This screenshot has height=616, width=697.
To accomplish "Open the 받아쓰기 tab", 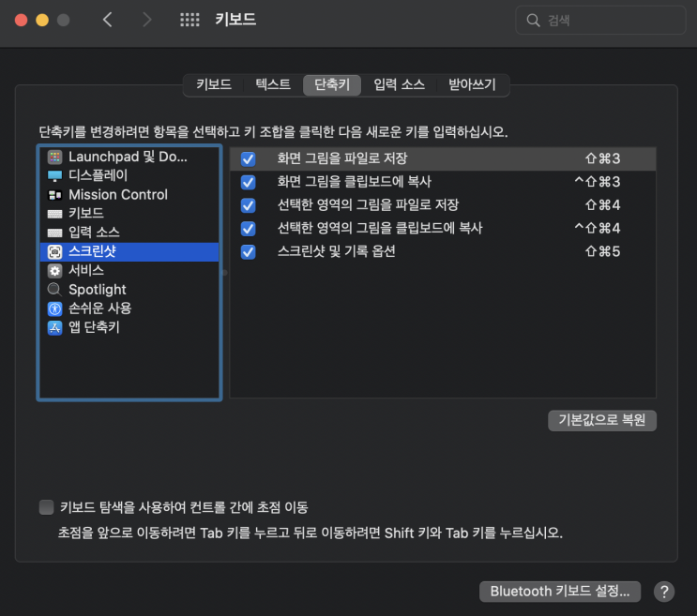I will point(472,84).
